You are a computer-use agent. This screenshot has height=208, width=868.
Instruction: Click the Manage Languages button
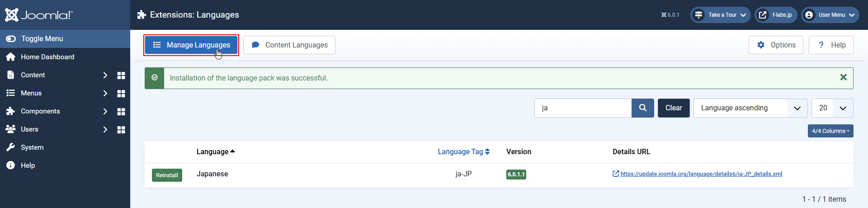pos(191,45)
